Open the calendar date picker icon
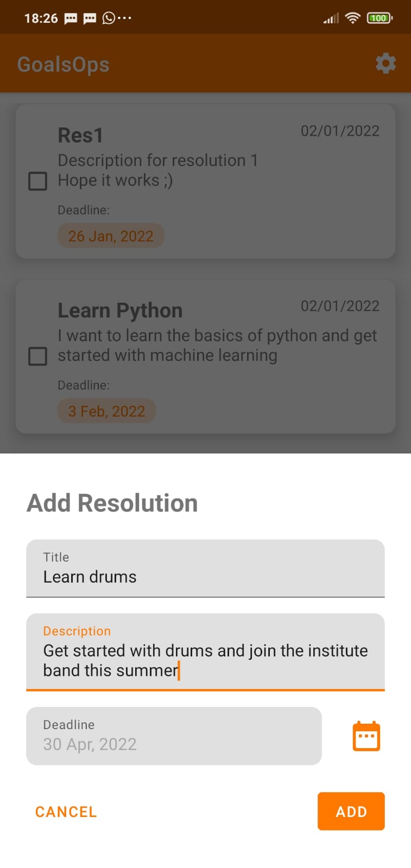411x868 pixels. click(x=366, y=736)
